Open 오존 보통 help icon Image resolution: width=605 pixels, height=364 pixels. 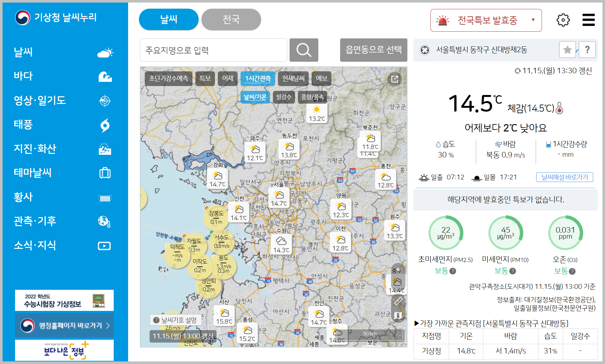tap(572, 271)
